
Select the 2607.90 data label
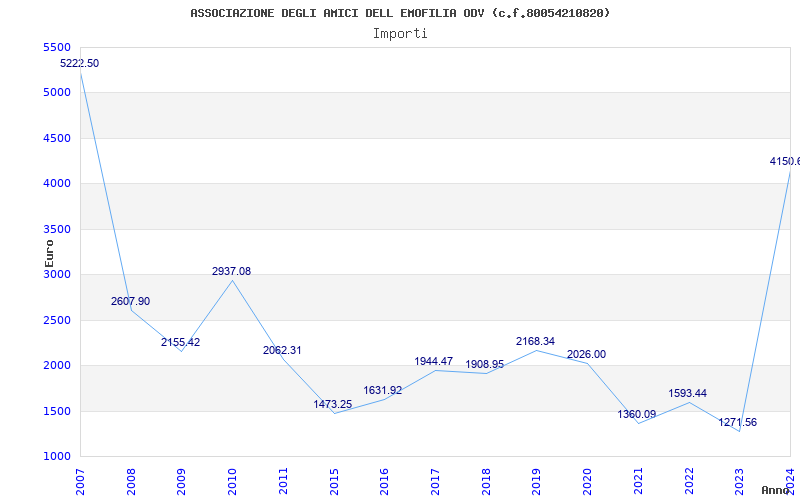[130, 302]
